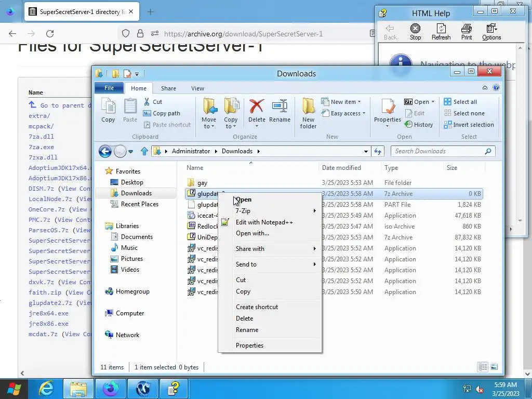Open recent locations dropdown arrow

coord(130,152)
